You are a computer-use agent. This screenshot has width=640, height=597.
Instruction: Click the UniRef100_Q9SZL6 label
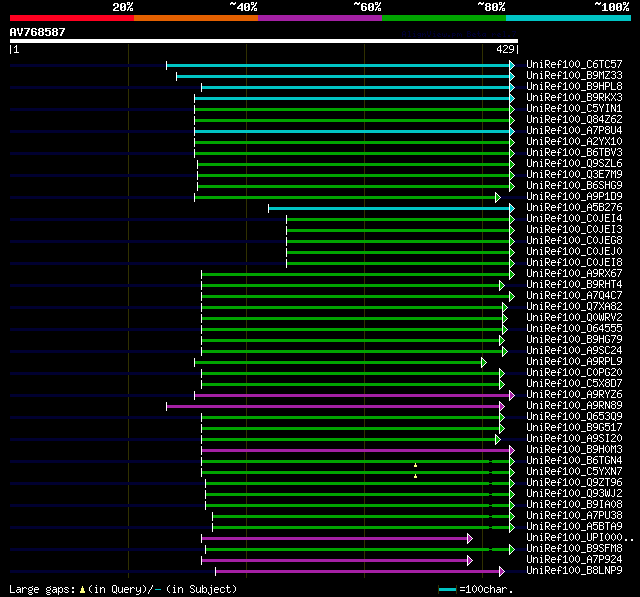click(574, 164)
